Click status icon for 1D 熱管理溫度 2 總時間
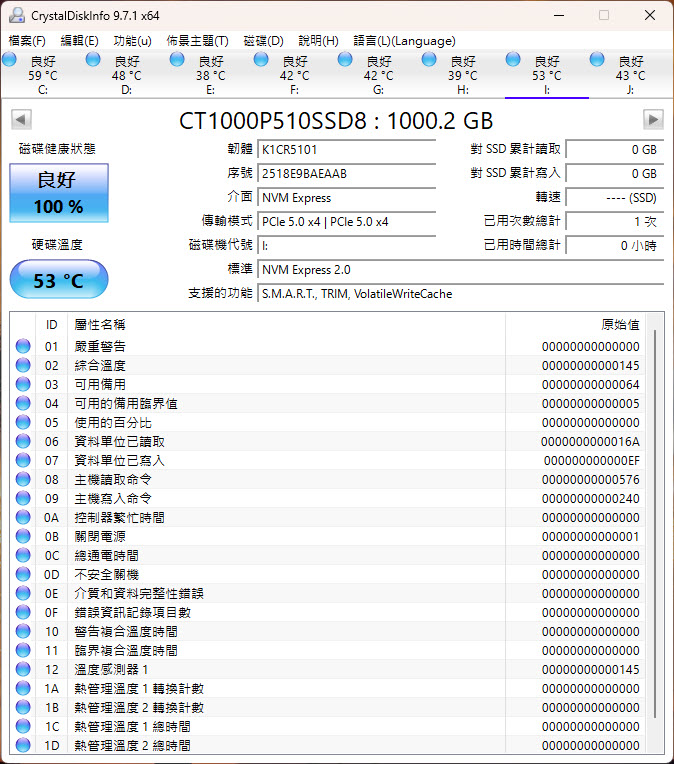 (23, 745)
